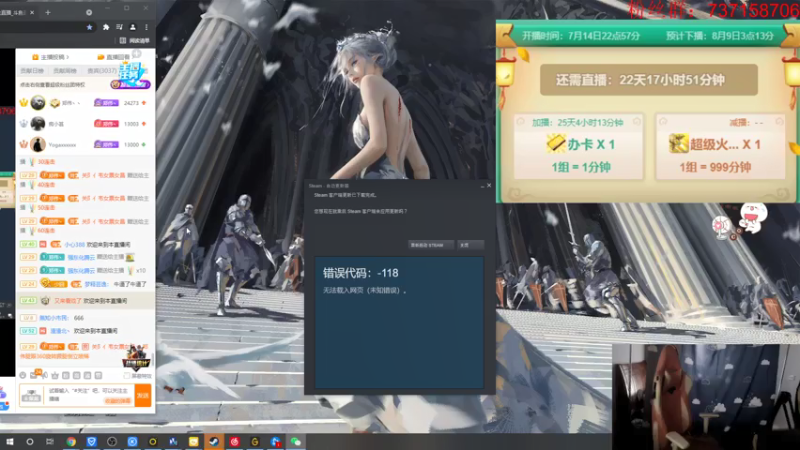Image resolution: width=800 pixels, height=450 pixels.
Task: Open avatar of top contributor with 24273
Action: pos(38,103)
